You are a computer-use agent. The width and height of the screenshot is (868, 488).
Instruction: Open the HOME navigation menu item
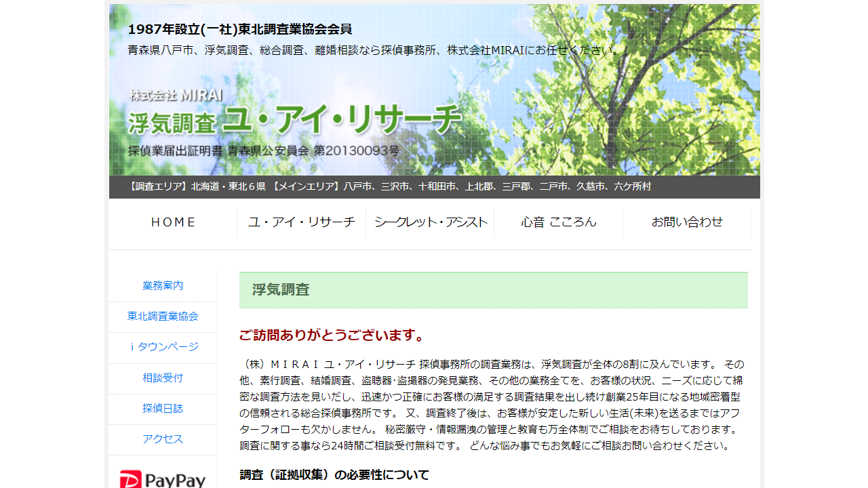coord(174,222)
